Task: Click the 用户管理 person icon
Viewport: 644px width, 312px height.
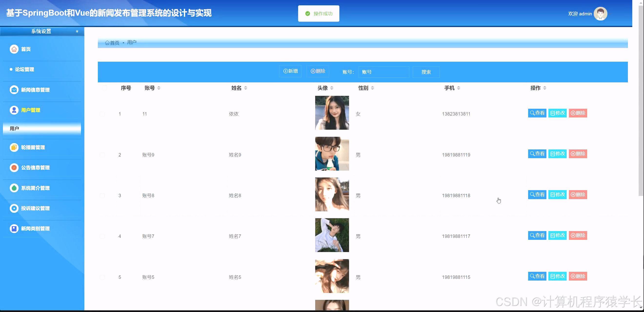Action: point(14,110)
